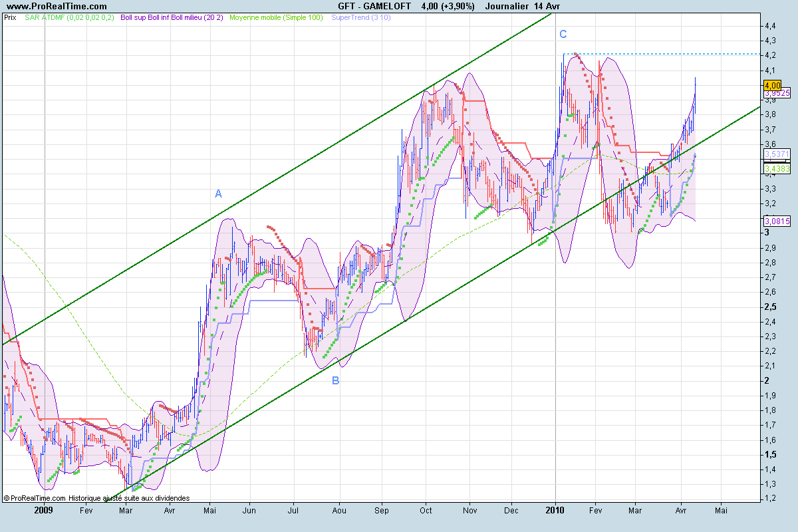Click the yellow 4,00 current price tag

pyautogui.click(x=771, y=86)
